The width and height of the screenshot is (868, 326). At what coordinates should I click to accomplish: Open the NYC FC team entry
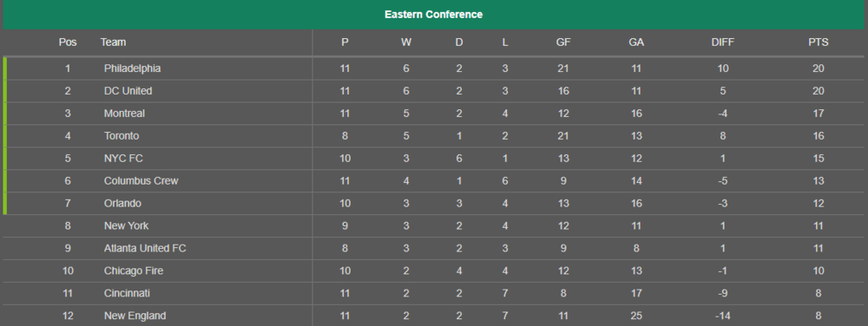click(123, 159)
